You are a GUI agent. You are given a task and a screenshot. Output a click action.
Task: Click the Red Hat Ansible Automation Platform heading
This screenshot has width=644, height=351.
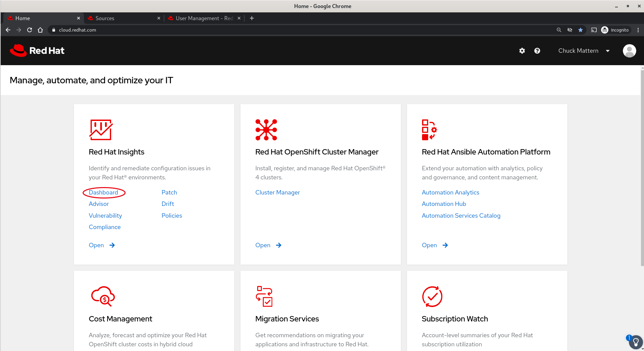[x=486, y=152]
